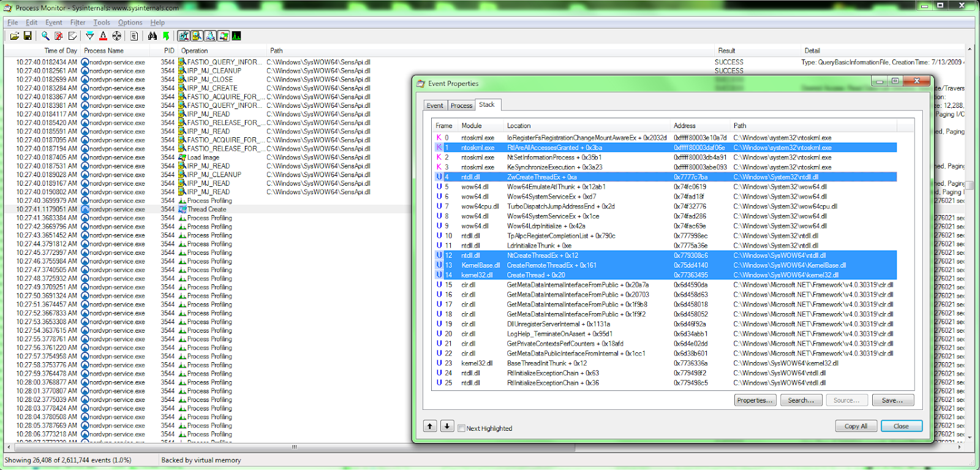Image resolution: width=980 pixels, height=470 pixels.
Task: Go to previous event with the up arrow
Action: tap(430, 426)
